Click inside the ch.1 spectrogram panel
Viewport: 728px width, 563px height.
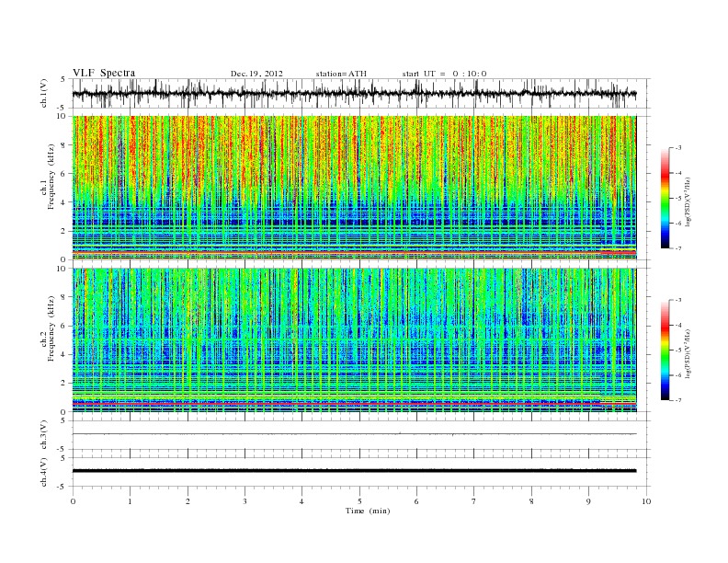(354, 188)
